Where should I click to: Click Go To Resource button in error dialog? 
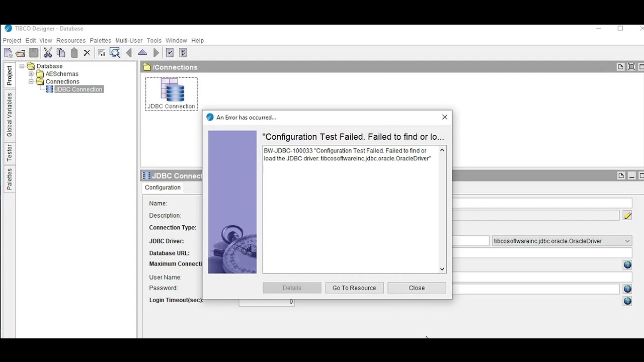tap(354, 288)
